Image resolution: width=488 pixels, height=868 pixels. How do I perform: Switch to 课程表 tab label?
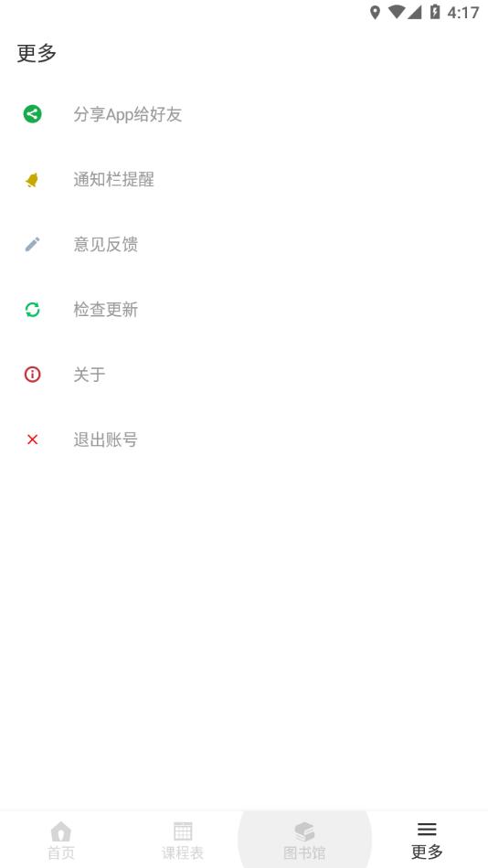(183, 852)
